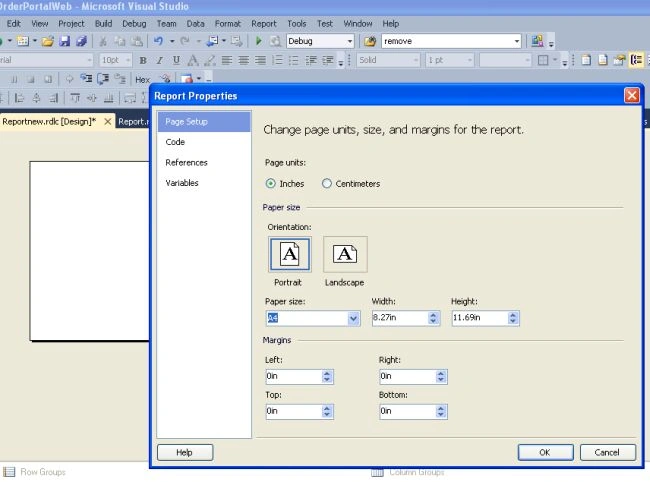Select the Page Setup page
This screenshot has height=482, width=650.
point(204,121)
